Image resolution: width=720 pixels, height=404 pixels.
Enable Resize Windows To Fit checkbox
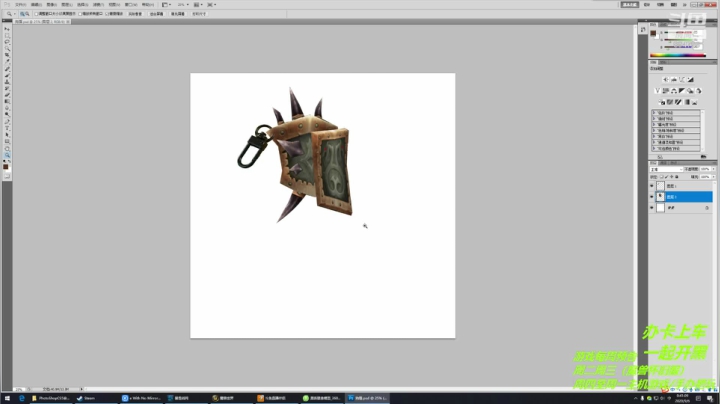36,14
